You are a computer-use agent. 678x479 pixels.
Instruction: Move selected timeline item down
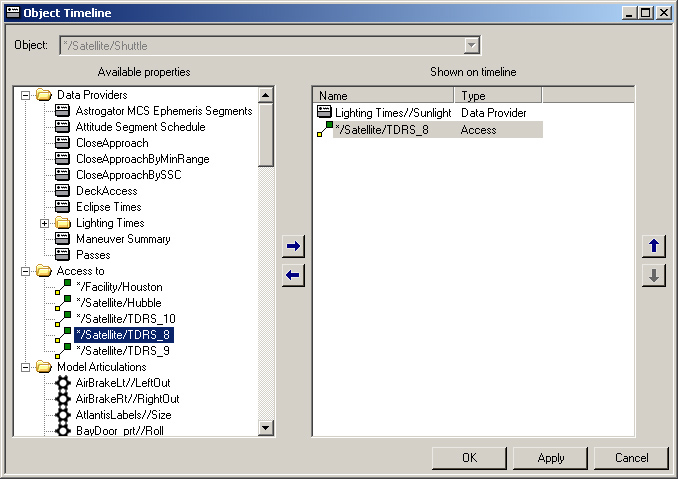tap(654, 275)
